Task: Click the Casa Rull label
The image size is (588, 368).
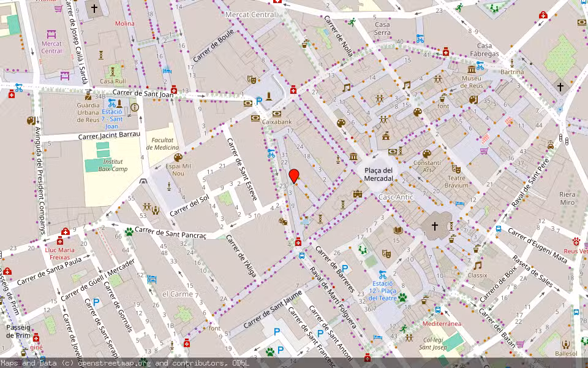Action: (x=113, y=81)
